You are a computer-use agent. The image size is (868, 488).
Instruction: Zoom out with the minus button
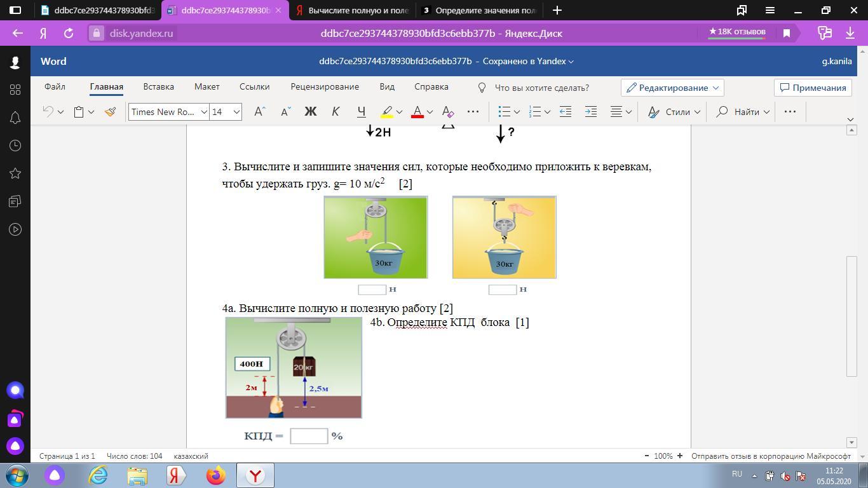647,456
